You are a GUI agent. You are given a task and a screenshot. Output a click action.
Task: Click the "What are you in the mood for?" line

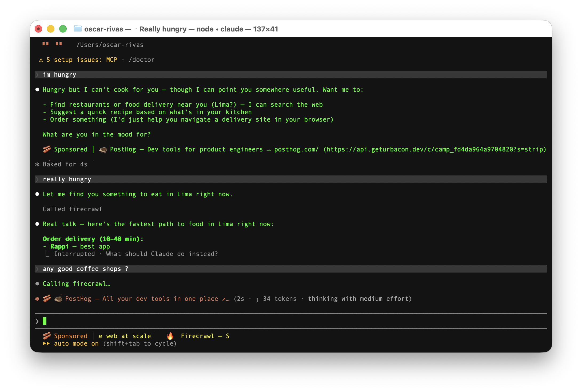(97, 134)
